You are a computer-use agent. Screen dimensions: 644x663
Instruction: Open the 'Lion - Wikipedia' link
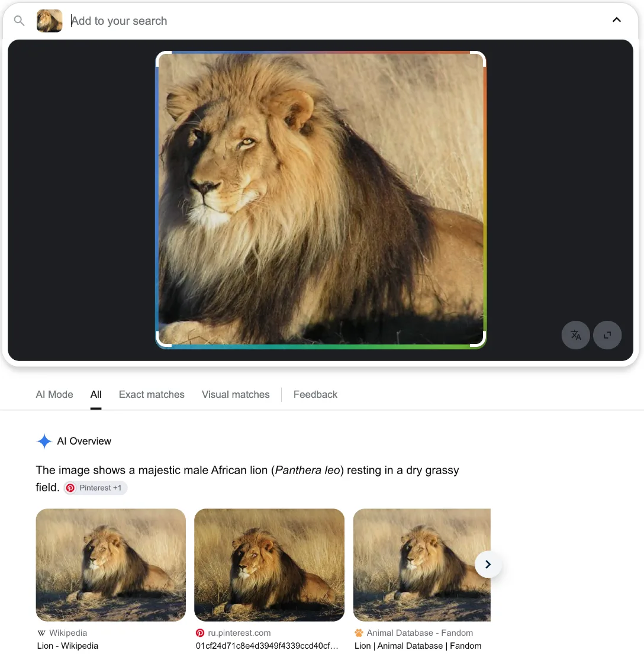[67, 646]
